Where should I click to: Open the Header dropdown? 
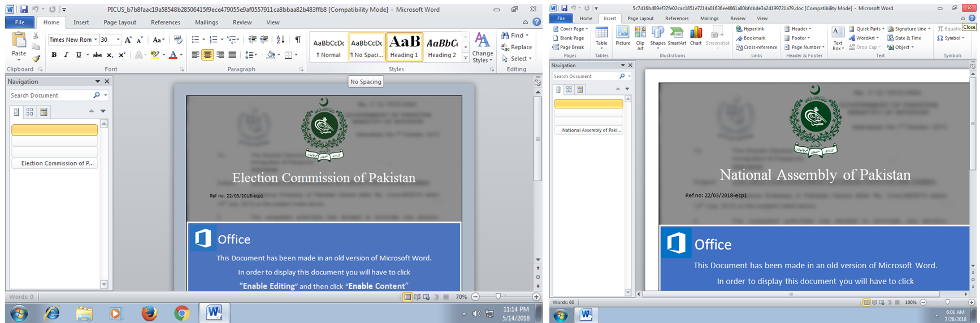797,29
